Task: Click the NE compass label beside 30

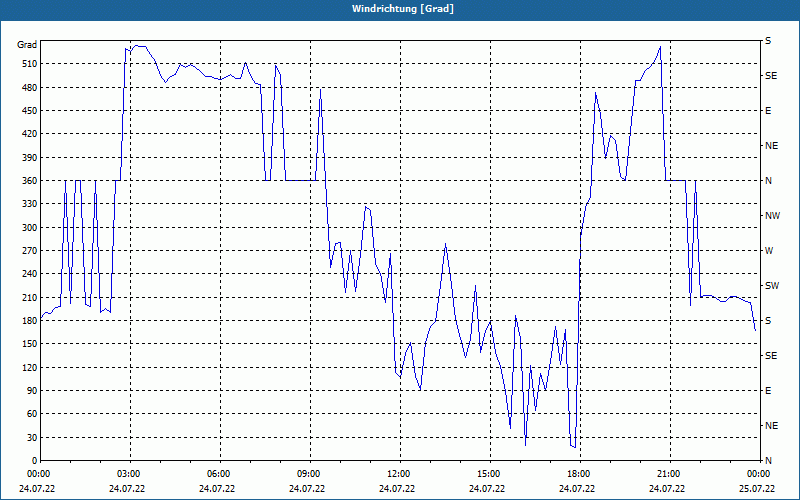Action: (771, 426)
